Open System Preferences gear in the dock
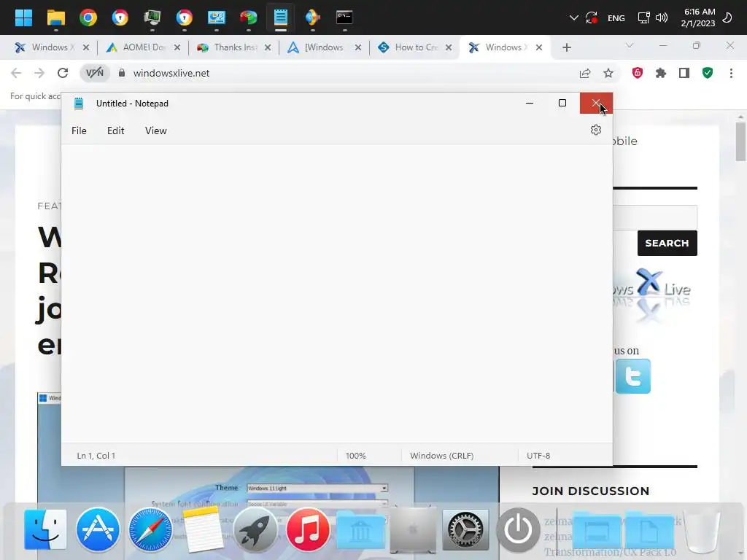The height and width of the screenshot is (560, 747). click(x=465, y=529)
